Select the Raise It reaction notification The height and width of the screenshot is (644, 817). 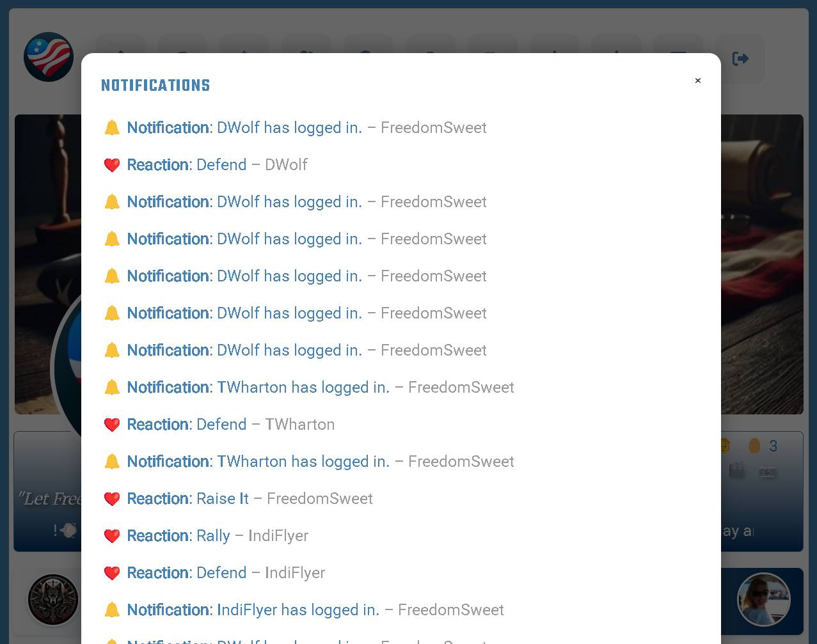[238, 499]
